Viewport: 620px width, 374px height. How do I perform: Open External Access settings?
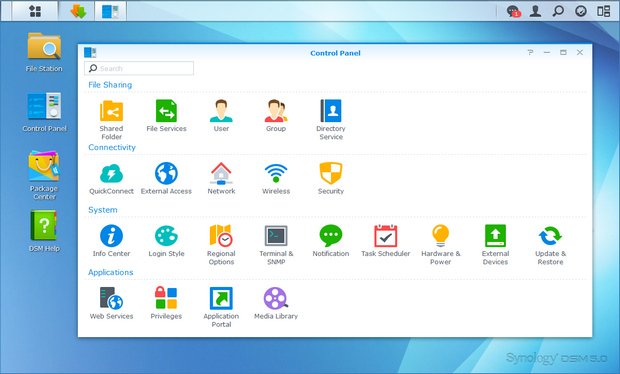pos(166,178)
